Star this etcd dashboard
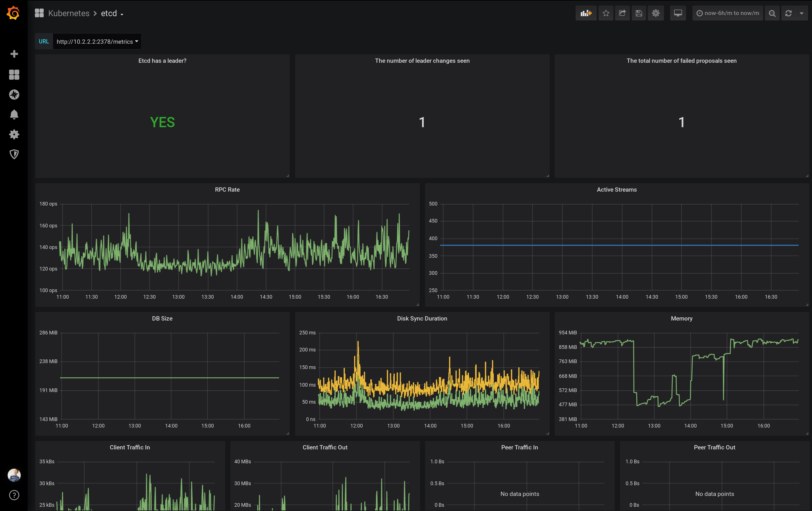The image size is (812, 511). pos(606,13)
